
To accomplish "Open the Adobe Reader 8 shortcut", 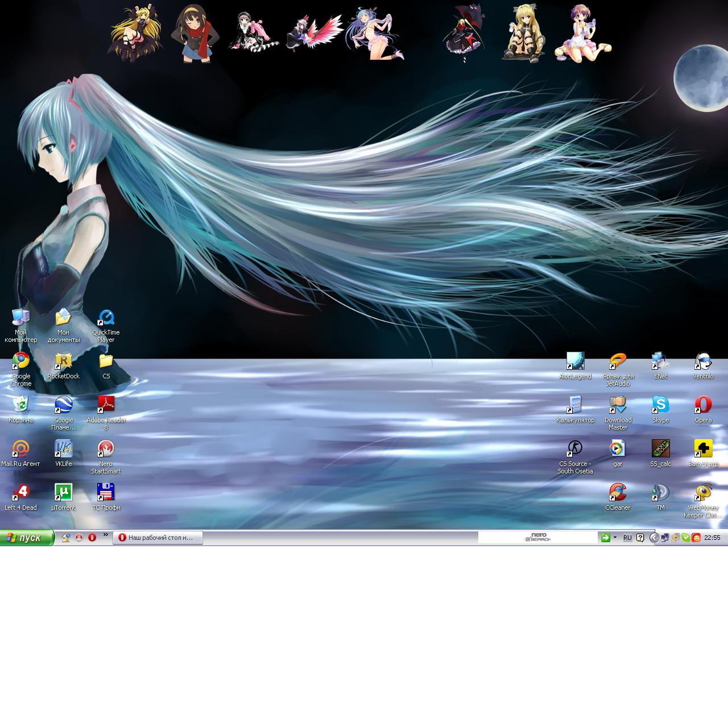I will pos(106,405).
